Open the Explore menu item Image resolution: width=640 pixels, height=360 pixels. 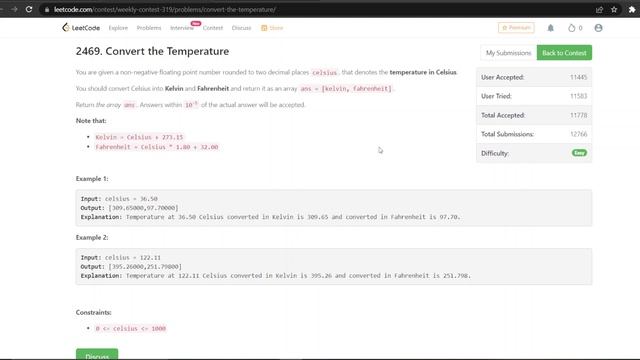point(118,28)
